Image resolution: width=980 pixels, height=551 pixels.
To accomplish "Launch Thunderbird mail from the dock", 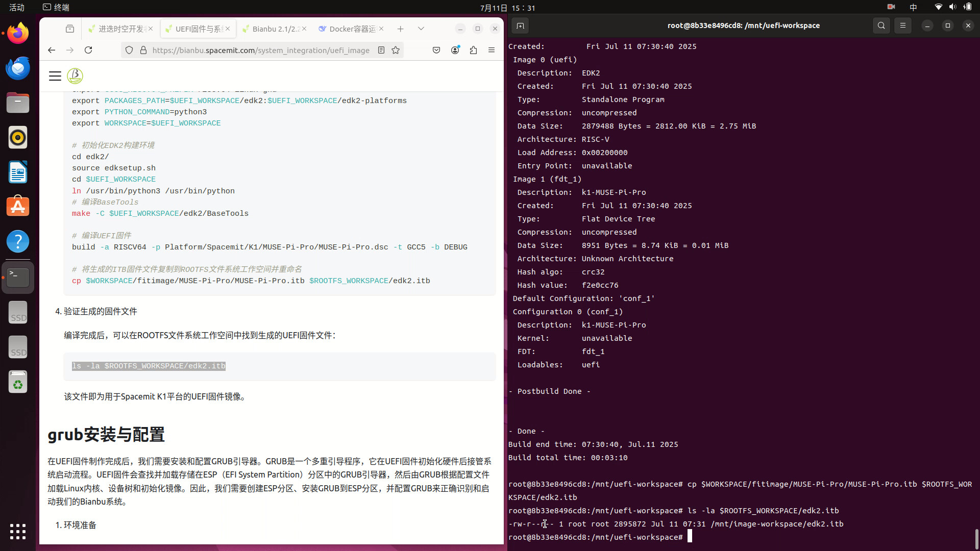I will point(18,68).
